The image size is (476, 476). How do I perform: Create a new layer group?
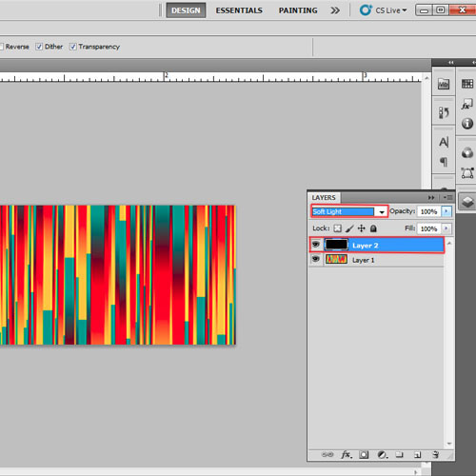click(399, 454)
